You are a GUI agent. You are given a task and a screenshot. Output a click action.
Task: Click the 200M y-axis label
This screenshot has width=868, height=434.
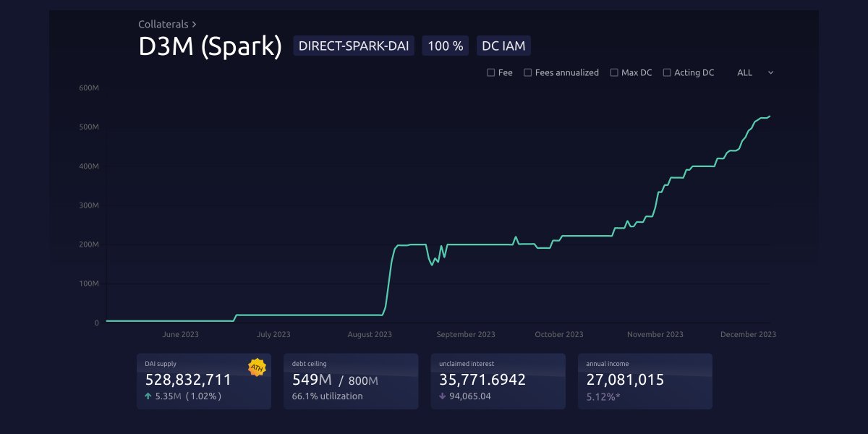89,244
